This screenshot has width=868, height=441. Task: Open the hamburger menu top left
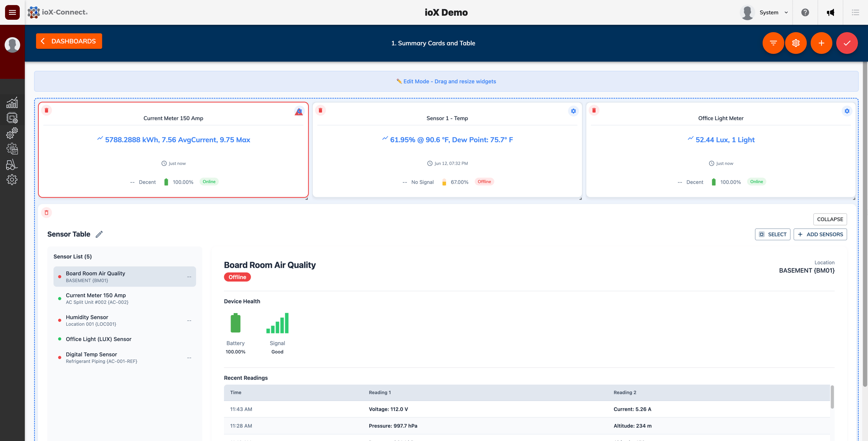[12, 12]
